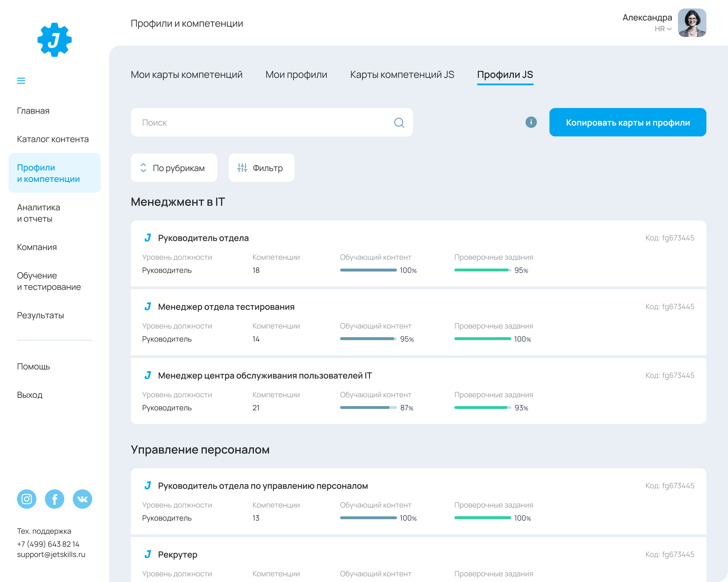Click the support@jetskills.ru email link

pos(51,554)
